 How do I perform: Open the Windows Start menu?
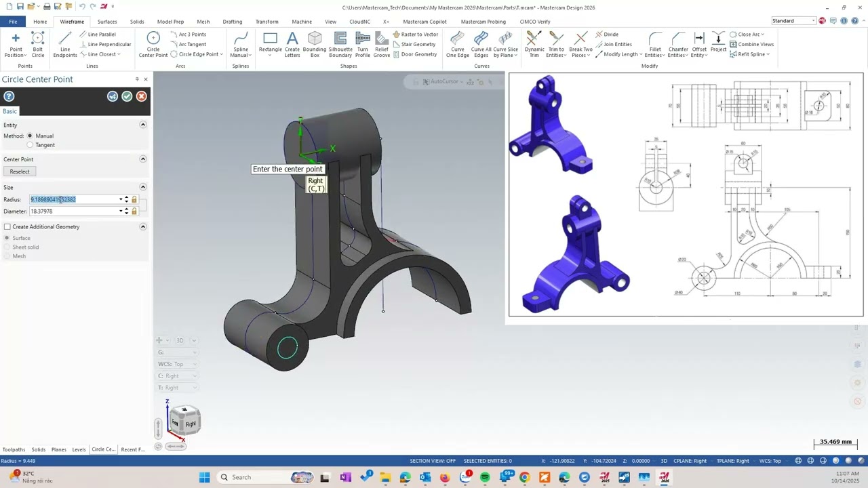pos(204,477)
